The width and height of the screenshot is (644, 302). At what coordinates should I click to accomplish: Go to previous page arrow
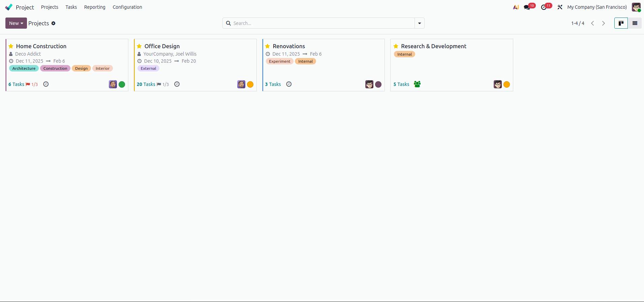tap(592, 23)
